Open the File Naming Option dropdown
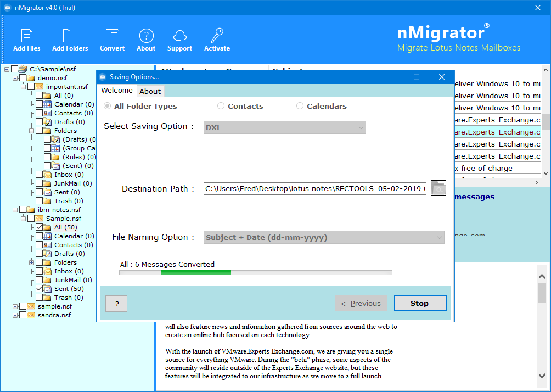The image size is (551, 392). click(x=324, y=237)
